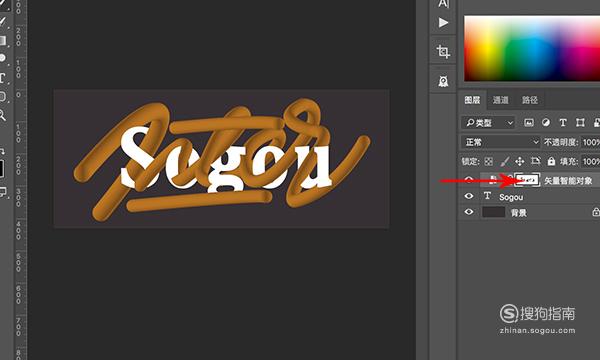Click the lock icon on 背景 layer
The image size is (600, 360).
click(x=596, y=212)
